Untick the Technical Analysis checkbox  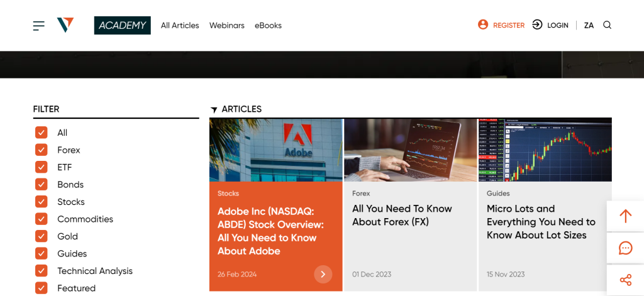42,271
